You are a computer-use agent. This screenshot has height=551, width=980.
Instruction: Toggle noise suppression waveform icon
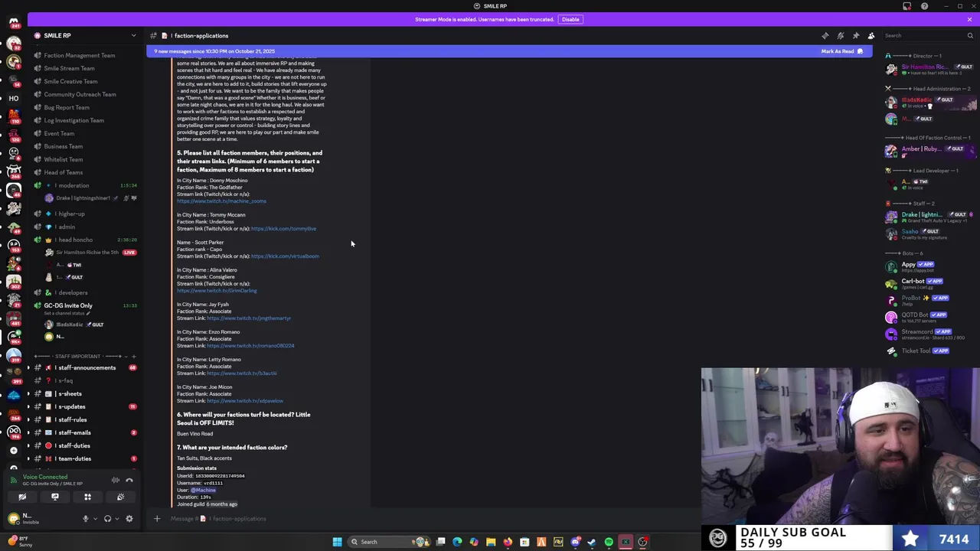pos(115,481)
